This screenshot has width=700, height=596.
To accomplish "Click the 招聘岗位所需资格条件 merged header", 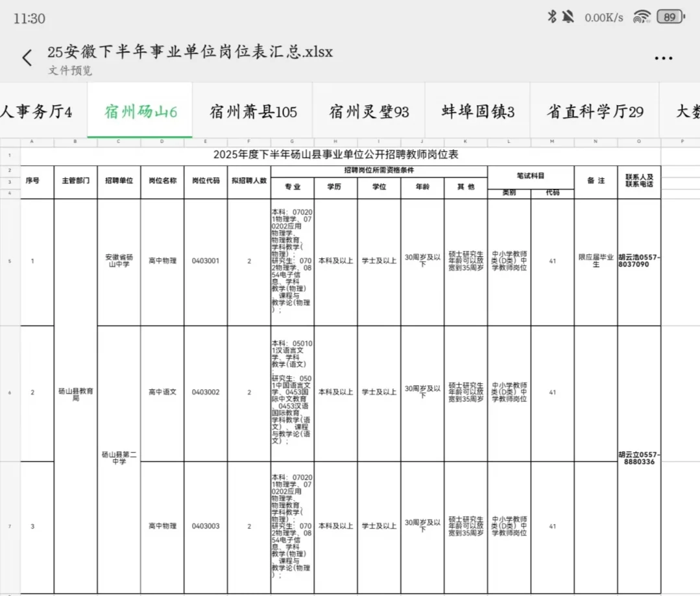I will pos(379,171).
